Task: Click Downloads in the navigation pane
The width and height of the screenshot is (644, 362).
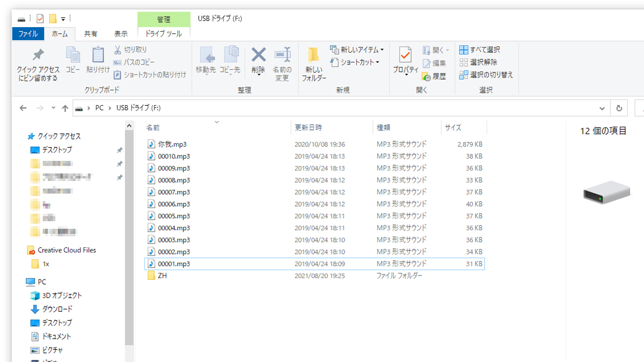Action: (x=57, y=309)
